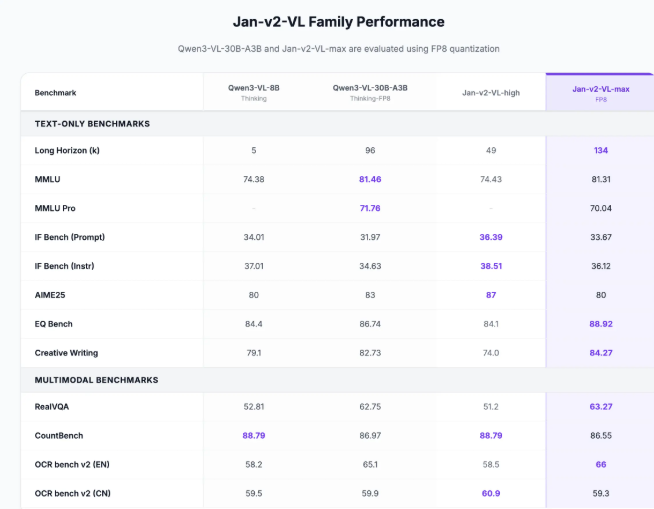The image size is (654, 509).
Task: Select the CountBench row label
Action: [59, 436]
